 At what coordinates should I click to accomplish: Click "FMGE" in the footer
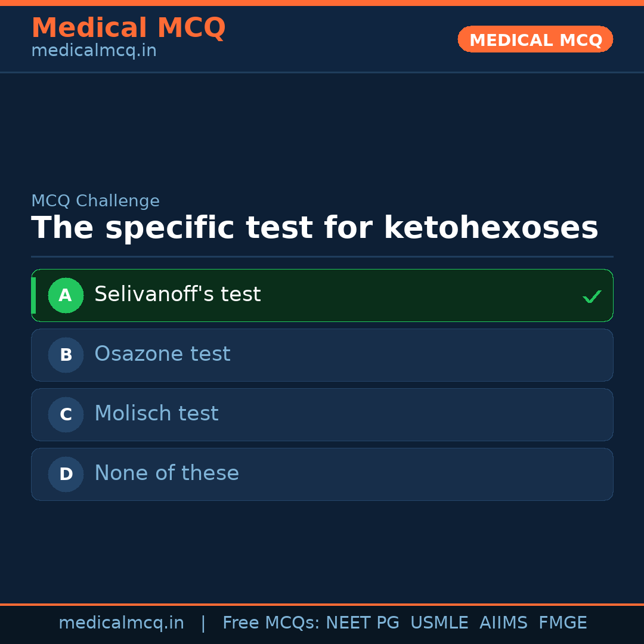coord(562,623)
